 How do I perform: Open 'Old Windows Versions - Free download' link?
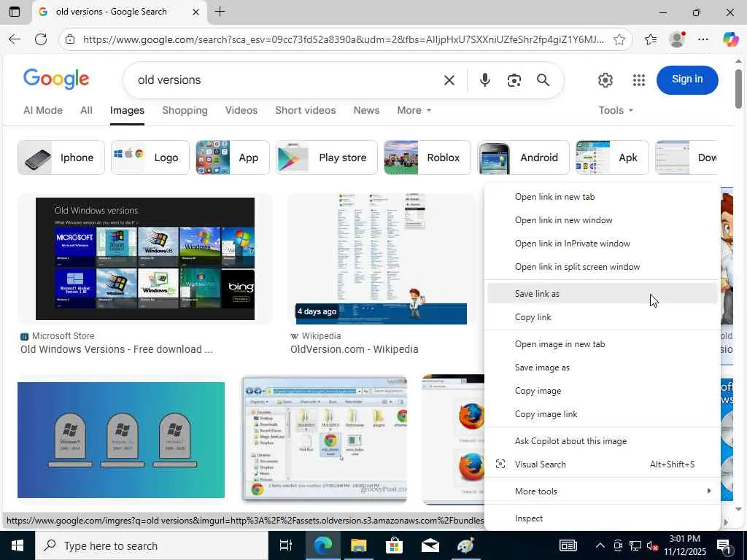coord(116,349)
